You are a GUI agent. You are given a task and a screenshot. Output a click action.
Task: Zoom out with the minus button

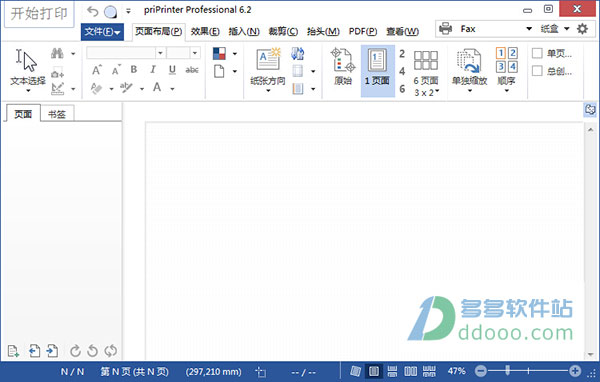481,371
